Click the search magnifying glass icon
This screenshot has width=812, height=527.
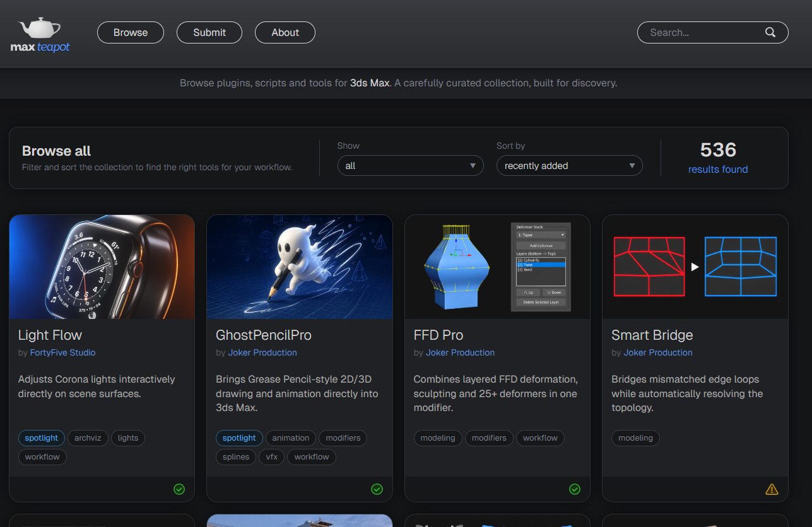(770, 33)
